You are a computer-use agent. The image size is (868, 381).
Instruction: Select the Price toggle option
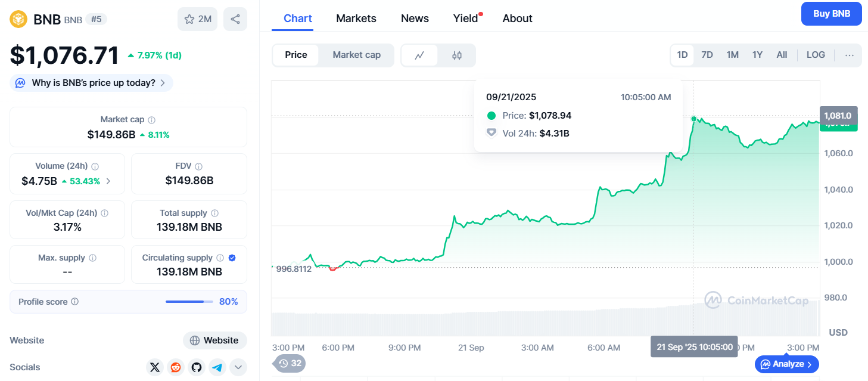point(296,55)
